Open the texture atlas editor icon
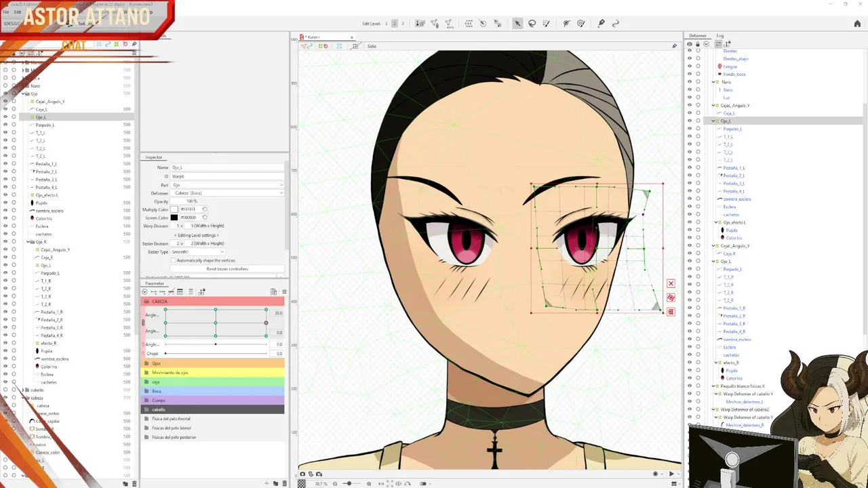The width and height of the screenshot is (868, 488). [420, 24]
